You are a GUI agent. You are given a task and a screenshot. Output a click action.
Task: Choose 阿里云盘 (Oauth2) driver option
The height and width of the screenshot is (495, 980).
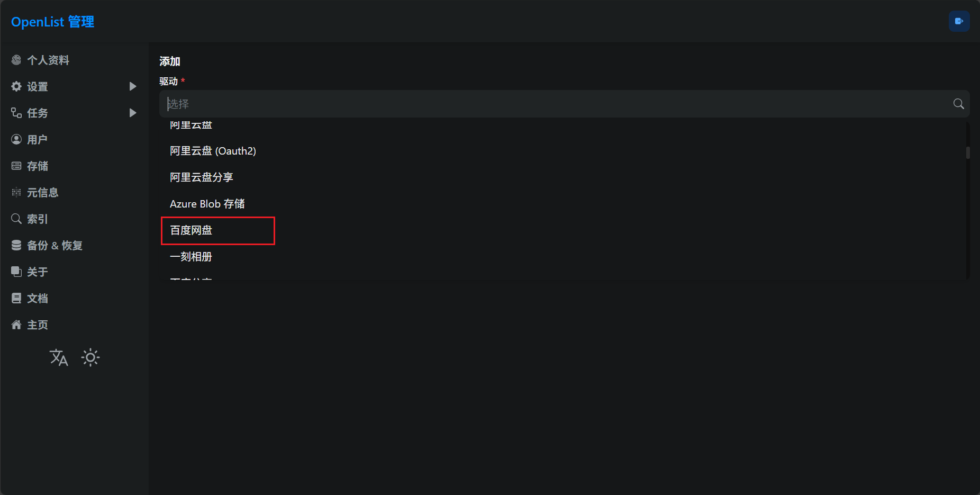(x=213, y=151)
